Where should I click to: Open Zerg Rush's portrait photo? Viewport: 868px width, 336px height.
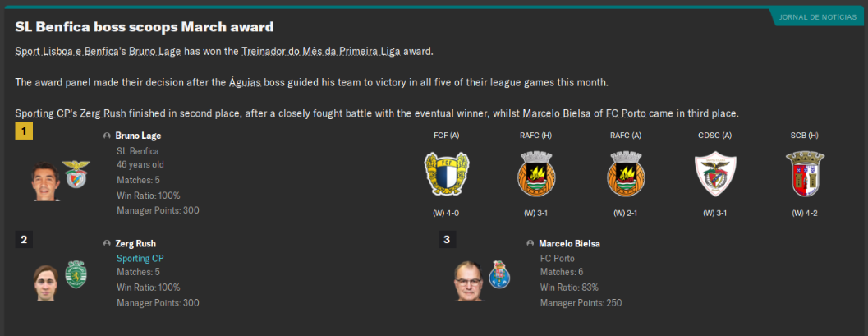(x=46, y=282)
